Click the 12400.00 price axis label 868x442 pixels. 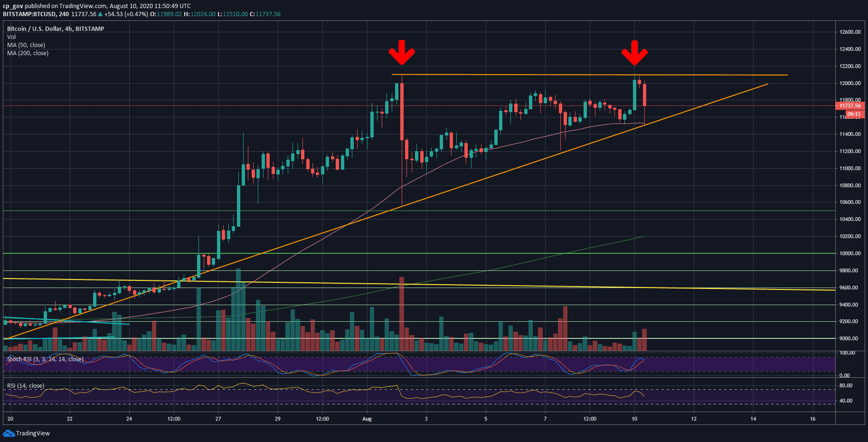850,49
